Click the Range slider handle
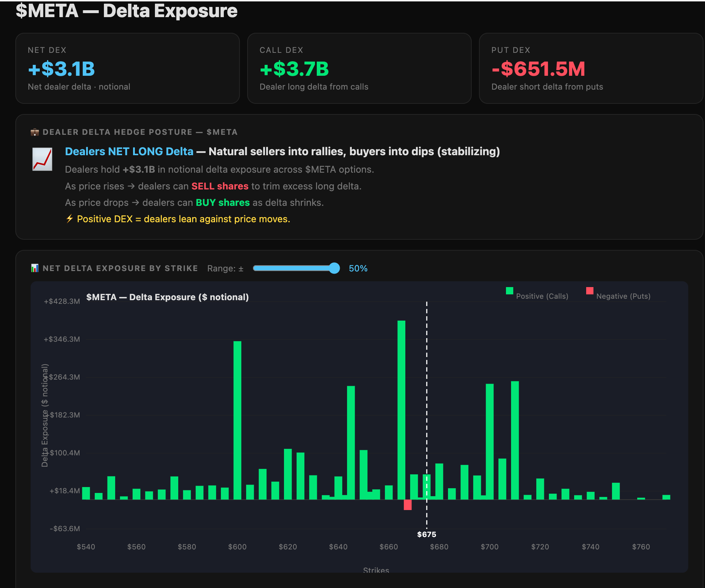 pos(334,268)
